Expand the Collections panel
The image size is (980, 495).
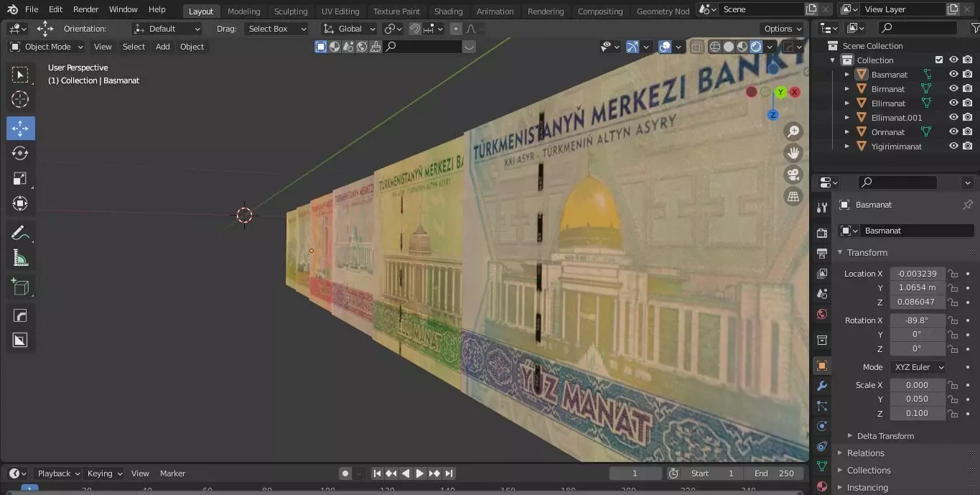[868, 471]
